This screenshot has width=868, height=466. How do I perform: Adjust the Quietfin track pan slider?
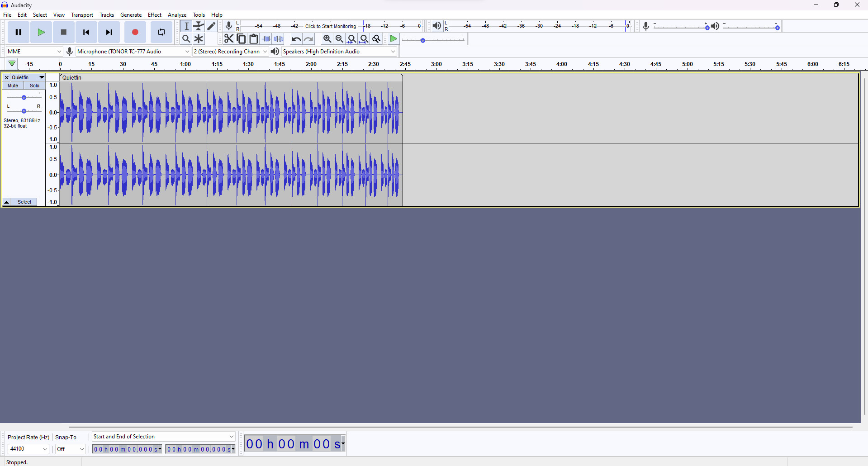point(24,110)
